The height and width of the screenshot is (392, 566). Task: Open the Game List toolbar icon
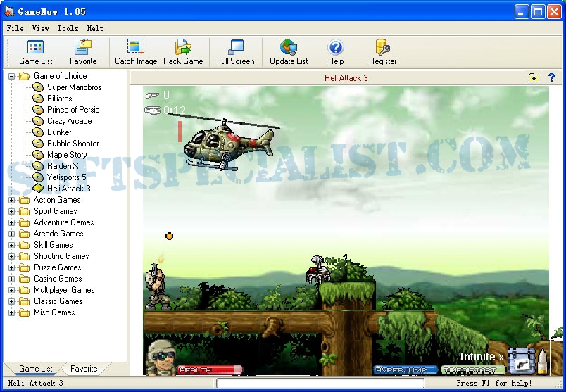(35, 48)
